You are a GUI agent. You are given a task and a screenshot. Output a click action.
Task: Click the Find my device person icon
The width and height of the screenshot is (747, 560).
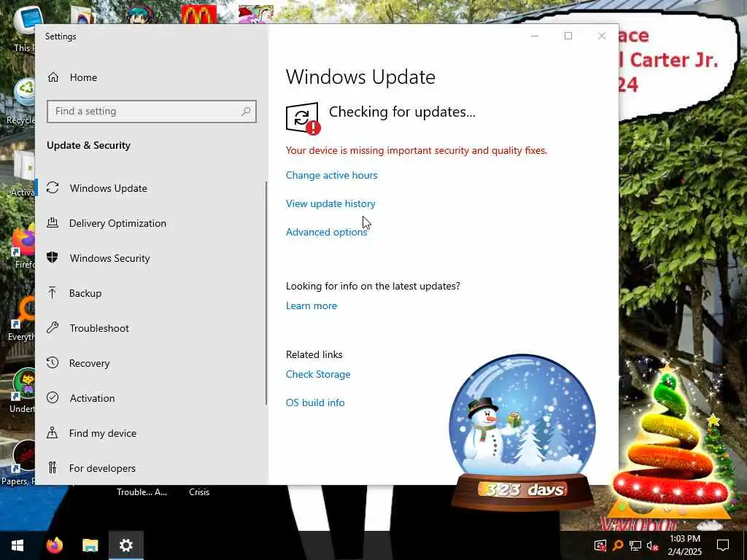53,432
